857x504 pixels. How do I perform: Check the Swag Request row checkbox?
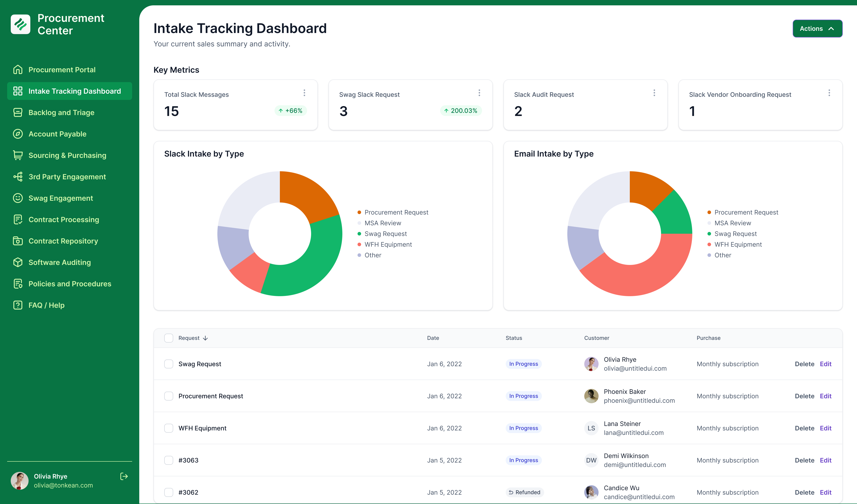pos(169,364)
